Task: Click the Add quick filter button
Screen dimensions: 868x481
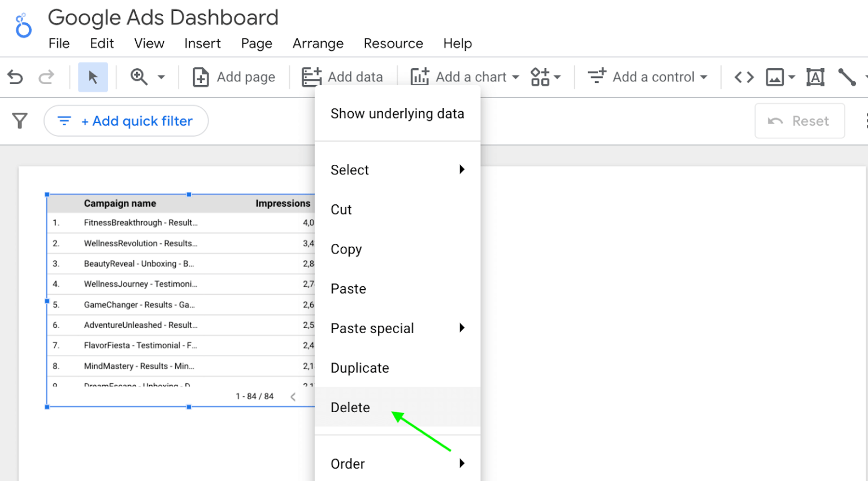Action: click(125, 120)
